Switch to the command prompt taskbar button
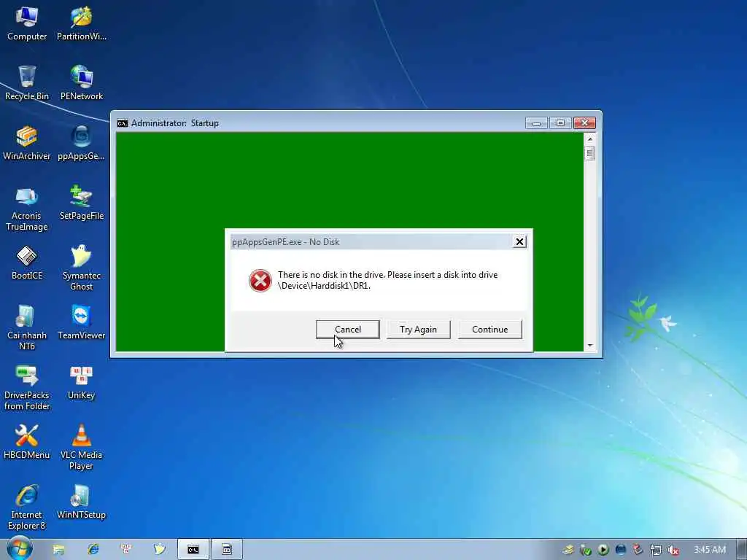 point(193,550)
